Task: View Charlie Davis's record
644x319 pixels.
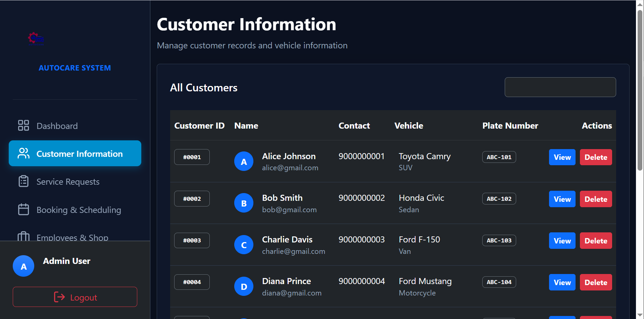Action: (x=562, y=241)
